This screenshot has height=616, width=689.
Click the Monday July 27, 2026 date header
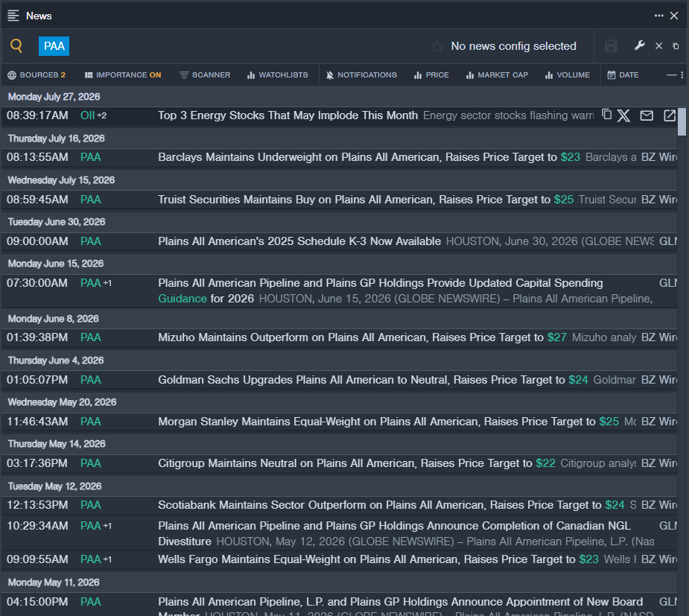[54, 97]
